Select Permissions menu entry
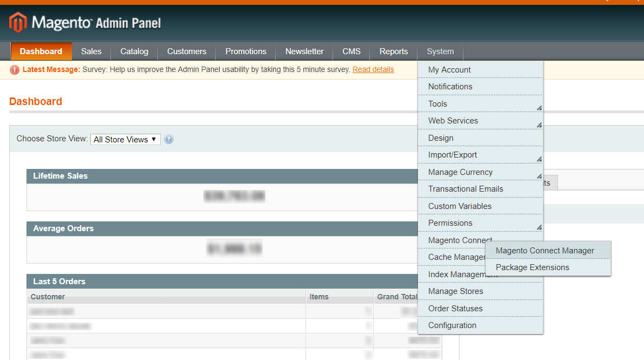The image size is (644, 360). click(x=480, y=223)
